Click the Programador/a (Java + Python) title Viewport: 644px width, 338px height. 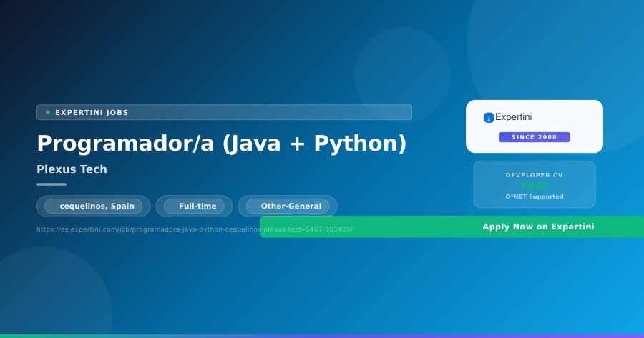tap(222, 143)
